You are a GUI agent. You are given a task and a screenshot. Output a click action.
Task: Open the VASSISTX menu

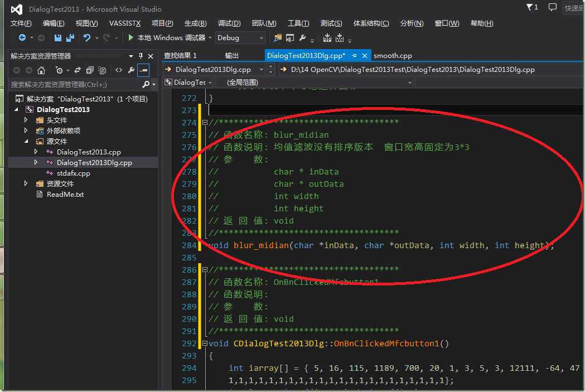click(x=124, y=23)
